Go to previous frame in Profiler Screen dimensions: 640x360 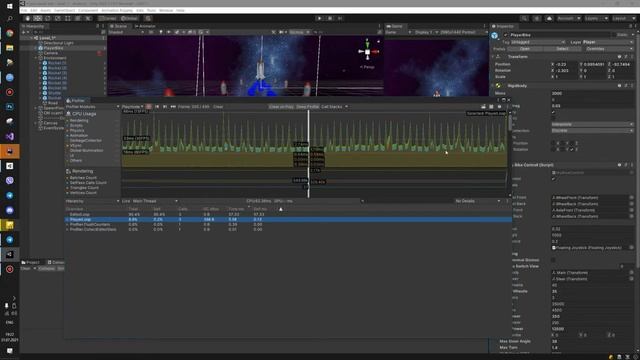(x=157, y=107)
